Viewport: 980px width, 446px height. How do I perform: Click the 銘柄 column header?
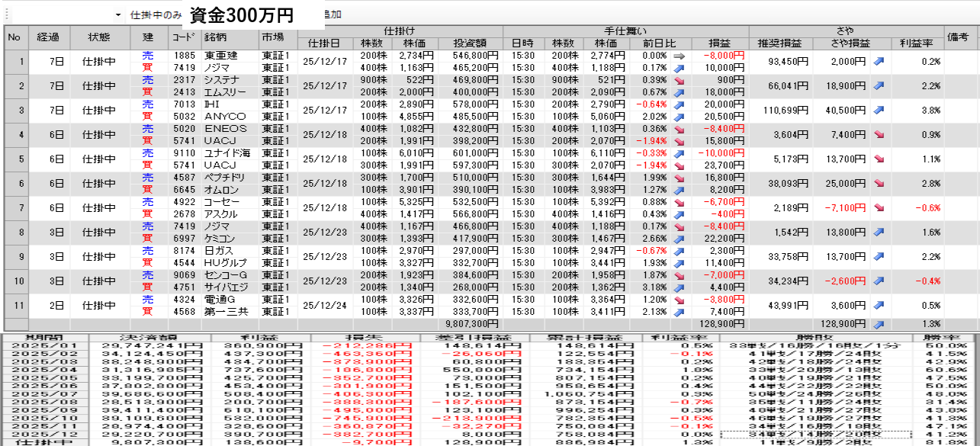point(215,37)
